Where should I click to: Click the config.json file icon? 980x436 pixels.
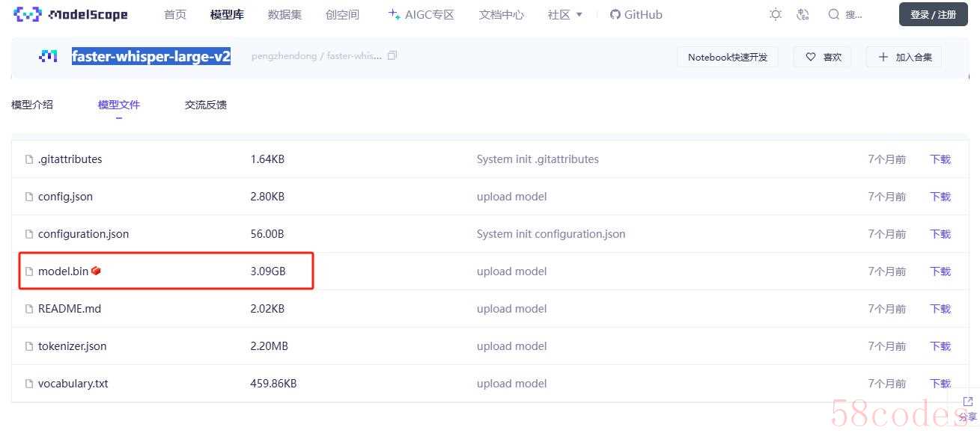tap(29, 197)
